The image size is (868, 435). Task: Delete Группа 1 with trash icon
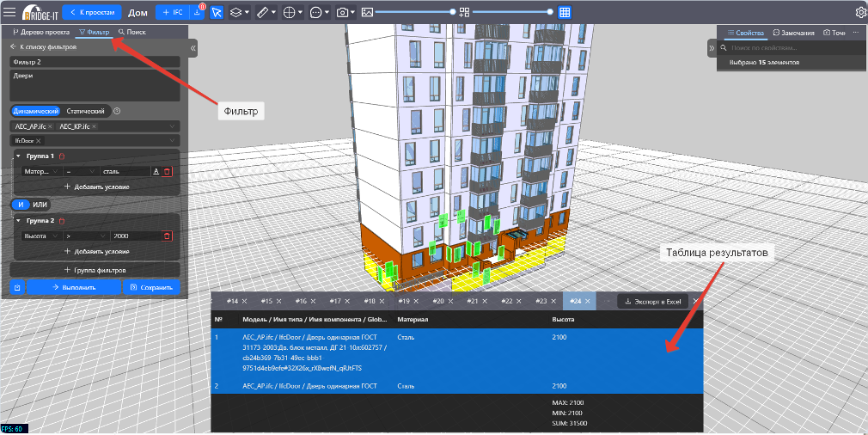[x=62, y=156]
